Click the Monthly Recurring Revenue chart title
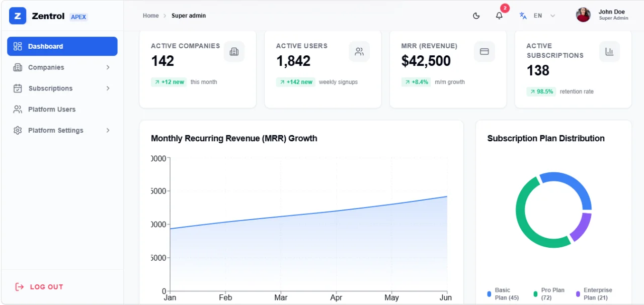644x305 pixels. pyautogui.click(x=234, y=138)
